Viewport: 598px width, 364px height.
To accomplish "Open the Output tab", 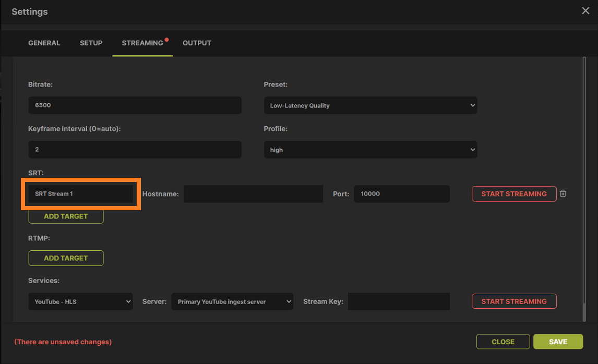I will coord(197,43).
